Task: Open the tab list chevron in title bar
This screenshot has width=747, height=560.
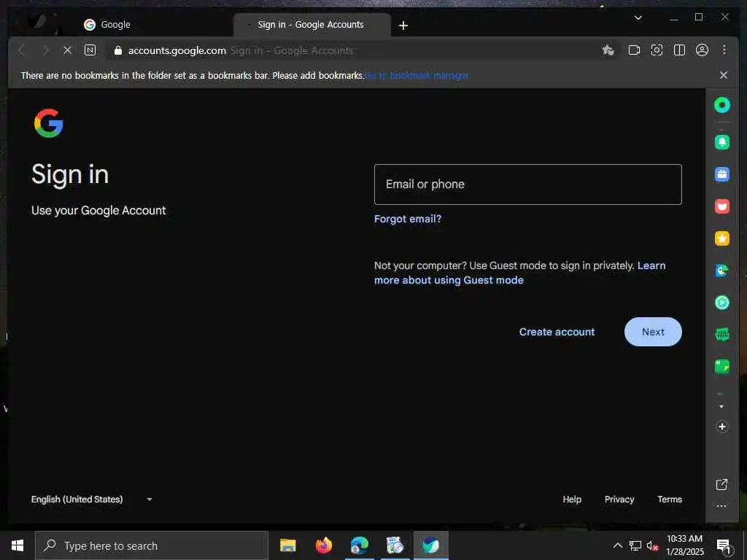Action: click(638, 17)
